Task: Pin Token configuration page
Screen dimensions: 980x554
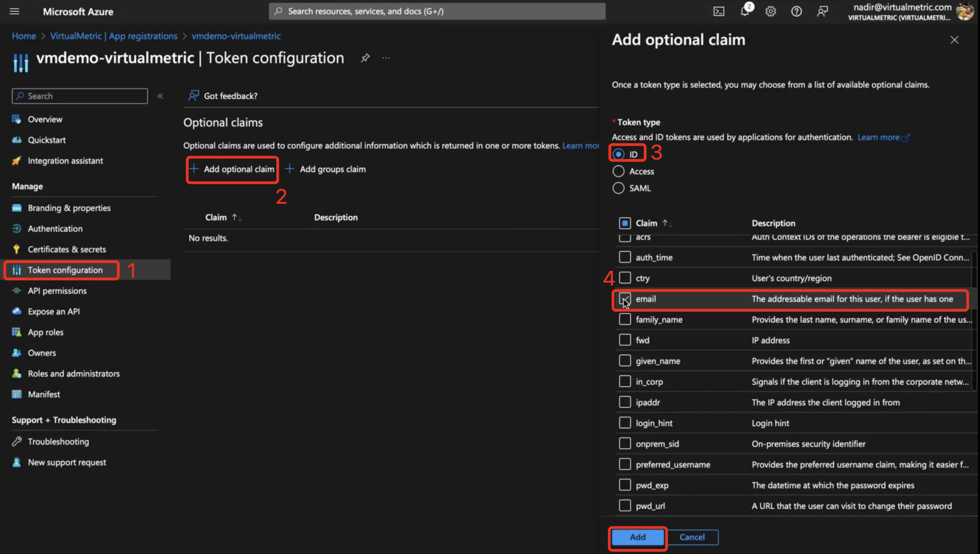Action: click(x=365, y=58)
